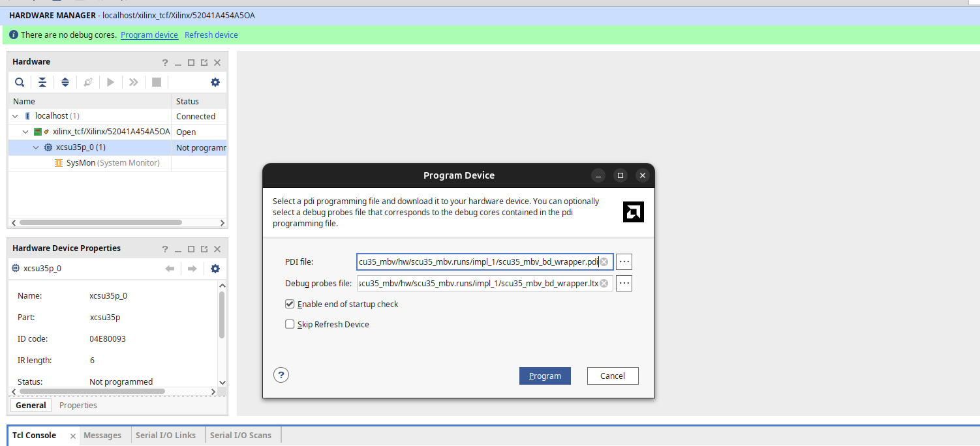Browse for PDI file with ellipsis button
Image resolution: width=980 pixels, height=446 pixels.
pos(624,262)
